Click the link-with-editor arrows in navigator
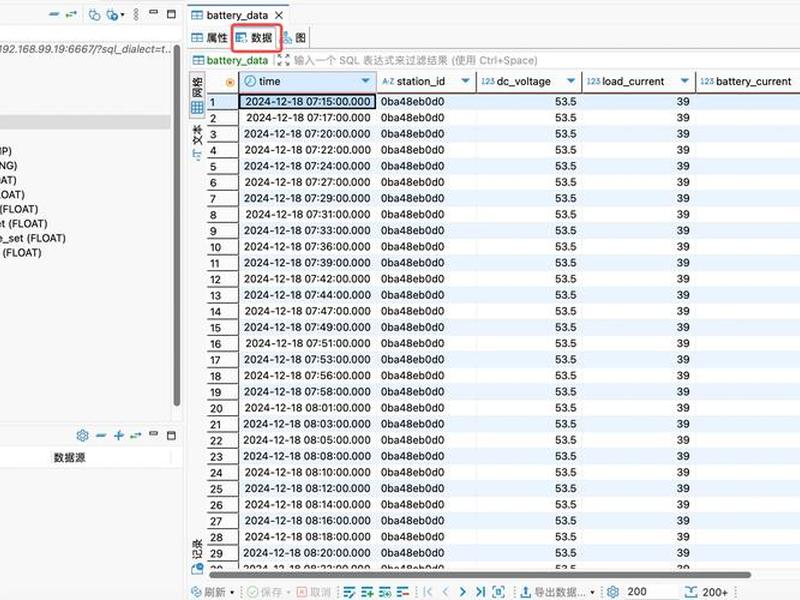This screenshot has width=800, height=600. pyautogui.click(x=71, y=14)
